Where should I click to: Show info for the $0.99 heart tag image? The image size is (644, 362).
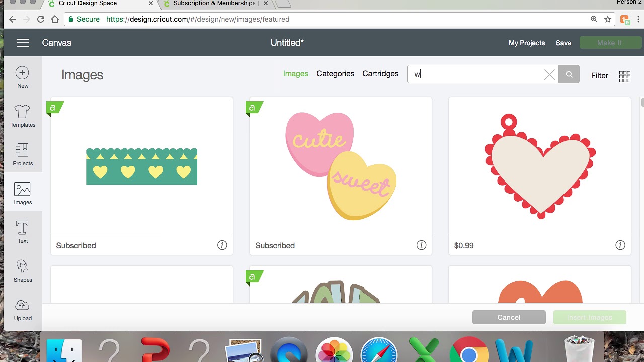(620, 245)
